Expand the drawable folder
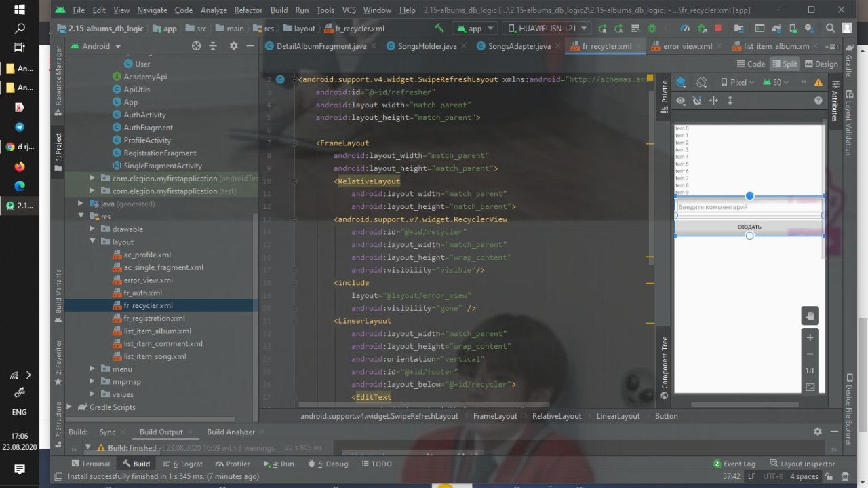This screenshot has width=868, height=488. click(93, 229)
